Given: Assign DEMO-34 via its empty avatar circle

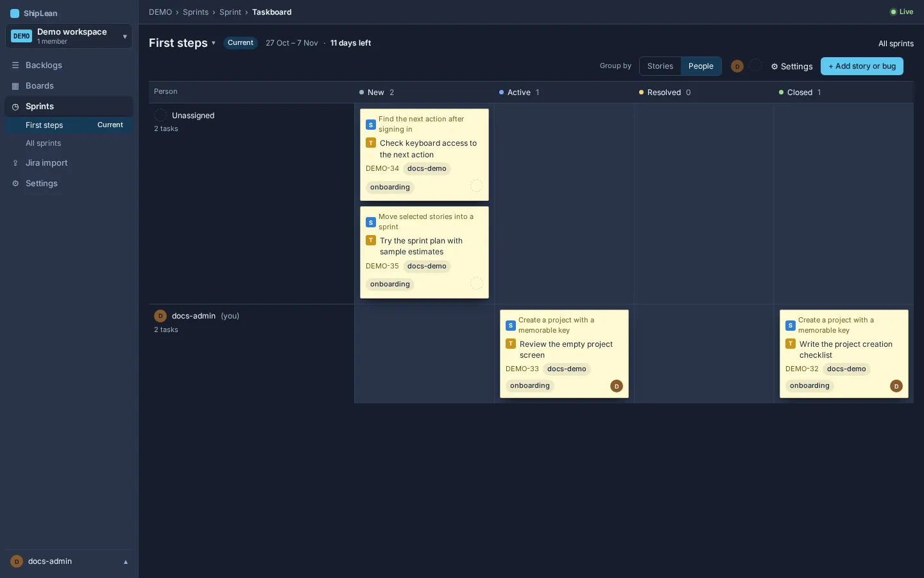Looking at the screenshot, I should (476, 186).
